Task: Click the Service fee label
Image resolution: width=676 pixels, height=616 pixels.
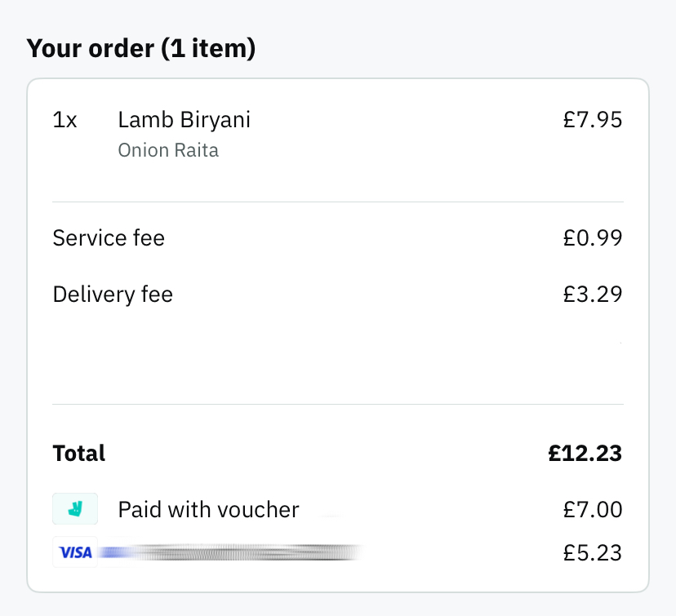Action: click(x=109, y=237)
